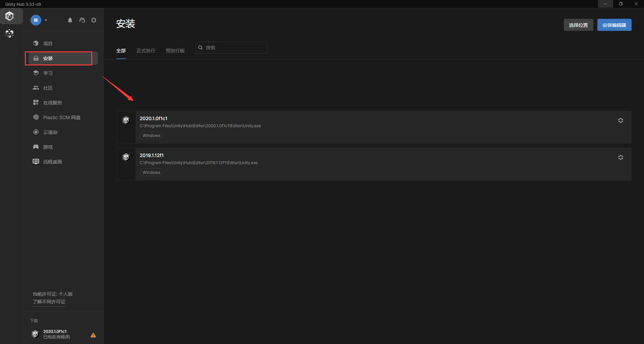The image size is (644, 344).
Task: Open preferences gear in sidebar header
Action: click(94, 20)
